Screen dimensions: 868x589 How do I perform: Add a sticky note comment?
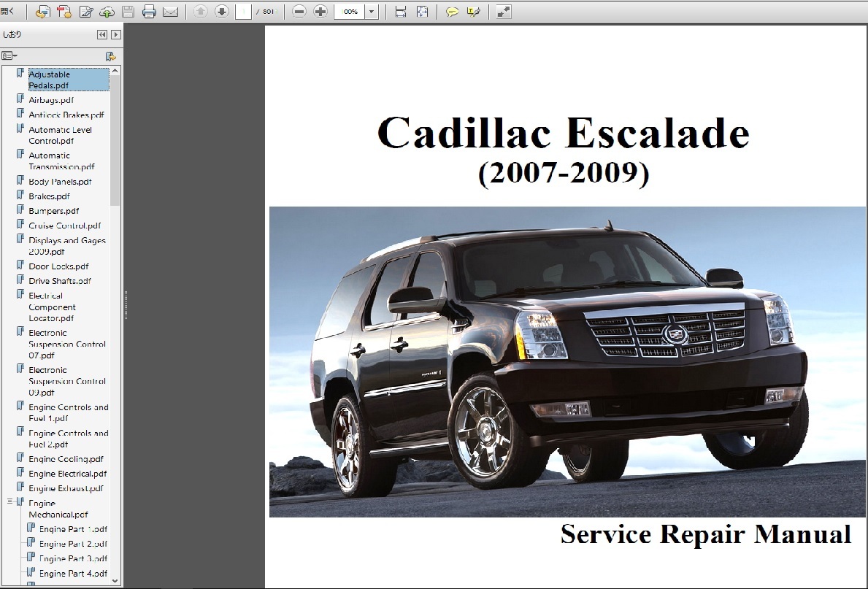452,11
